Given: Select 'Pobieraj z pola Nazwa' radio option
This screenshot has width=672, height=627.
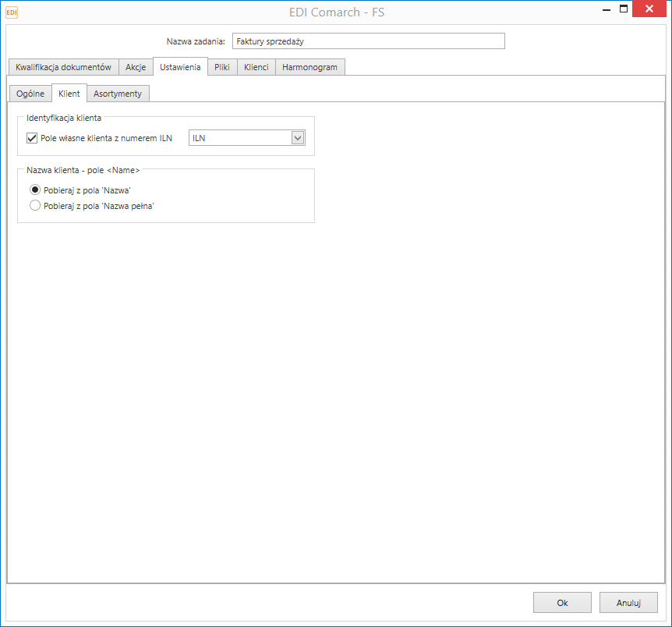Looking at the screenshot, I should [35, 190].
